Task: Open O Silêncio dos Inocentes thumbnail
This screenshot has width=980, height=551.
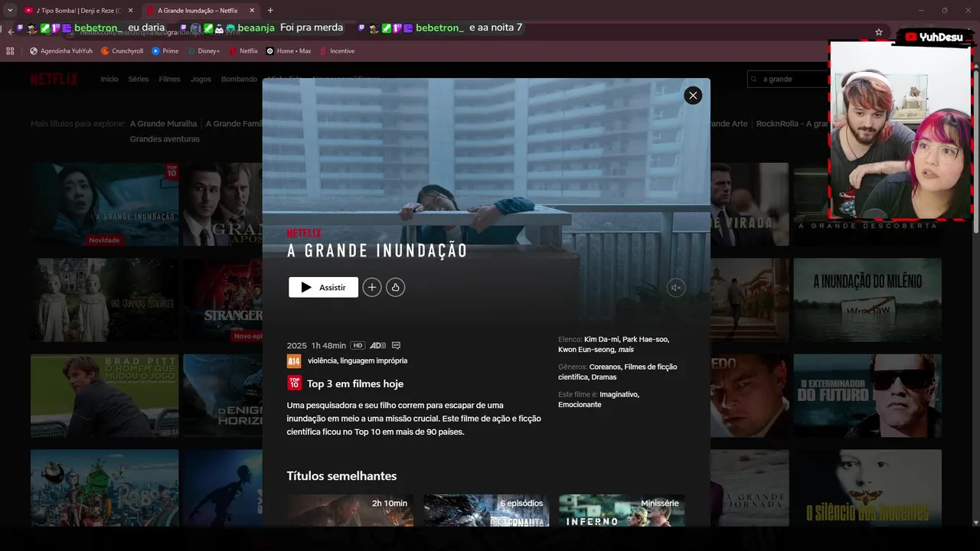Action: pos(867,488)
